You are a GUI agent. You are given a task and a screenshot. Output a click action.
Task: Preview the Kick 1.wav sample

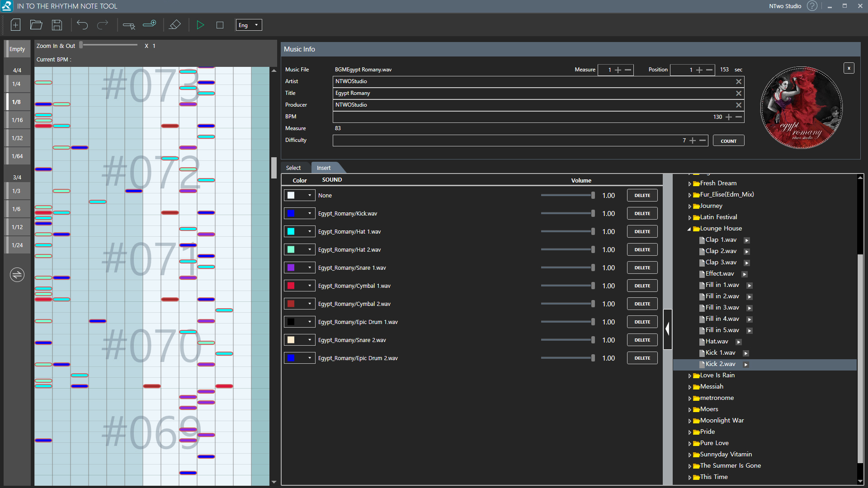click(746, 353)
